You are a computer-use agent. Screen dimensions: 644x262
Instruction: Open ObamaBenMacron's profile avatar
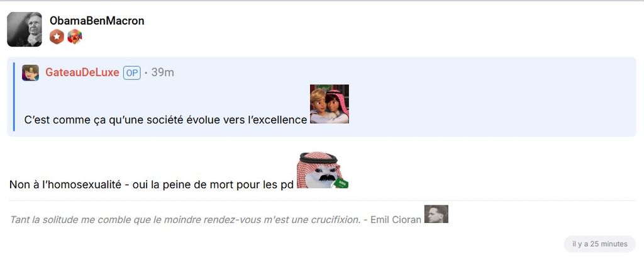25,29
